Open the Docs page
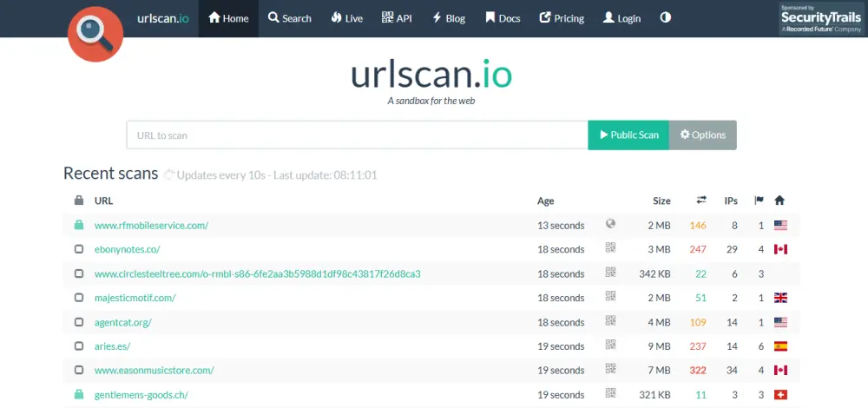Image resolution: width=868 pixels, height=408 pixels. pyautogui.click(x=503, y=18)
